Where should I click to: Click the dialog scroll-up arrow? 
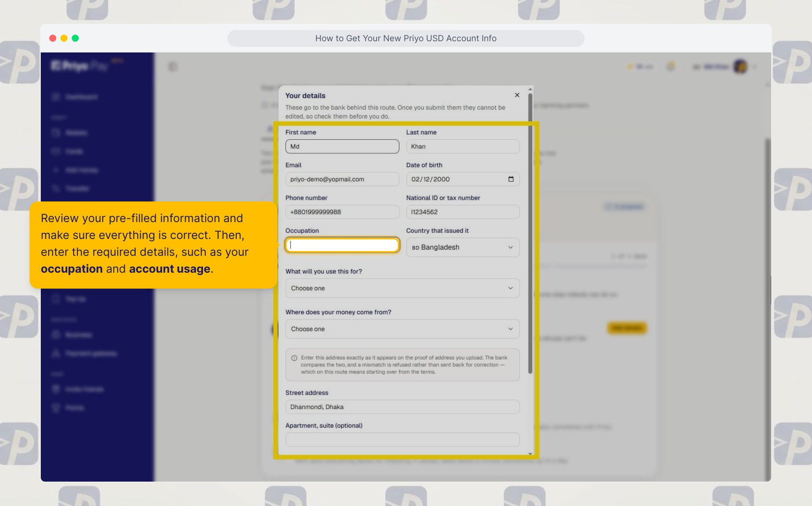click(x=530, y=89)
